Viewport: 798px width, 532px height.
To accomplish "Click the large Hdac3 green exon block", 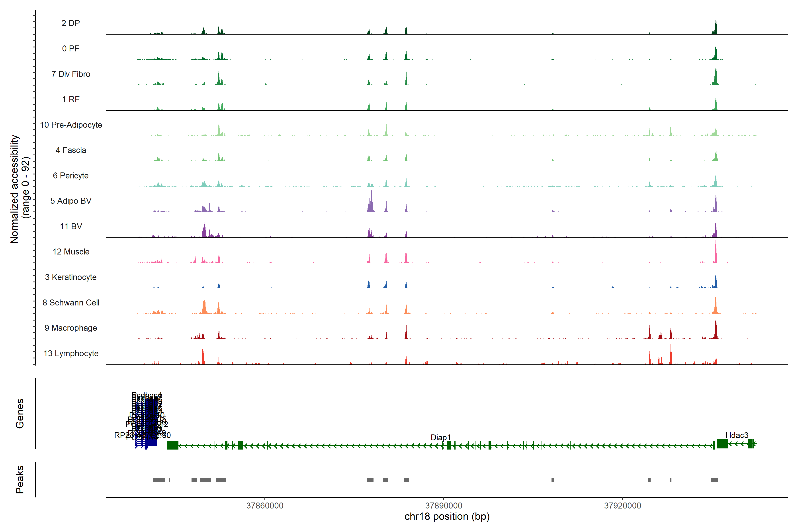I will (722, 444).
